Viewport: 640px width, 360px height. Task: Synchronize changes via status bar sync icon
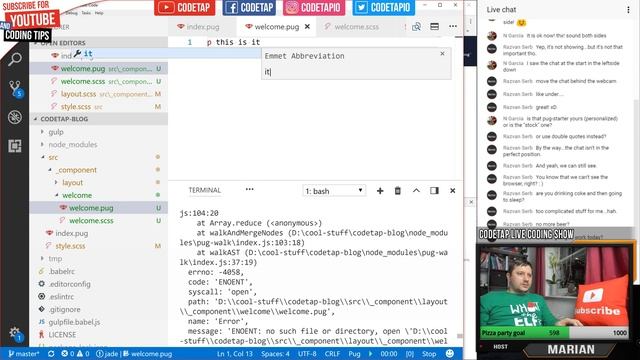tap(51, 354)
